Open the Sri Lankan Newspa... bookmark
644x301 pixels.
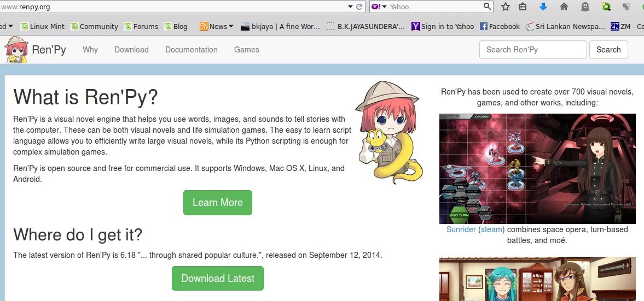pyautogui.click(x=565, y=26)
